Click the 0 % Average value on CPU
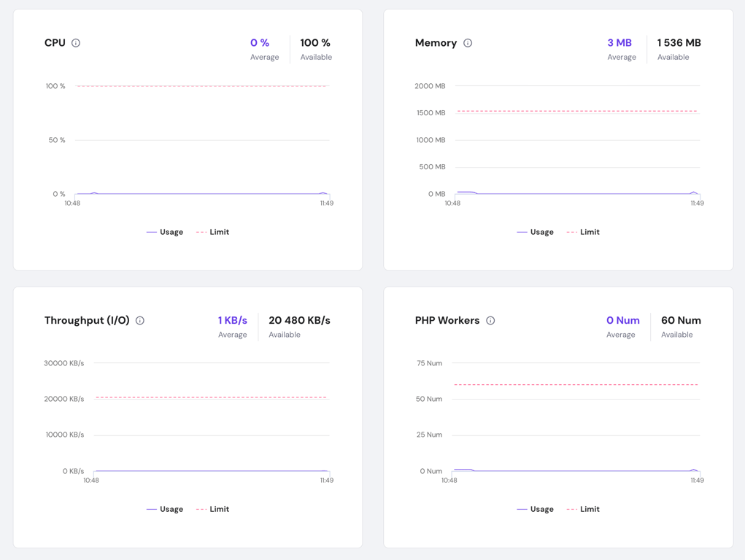The image size is (745, 560). [x=260, y=43]
